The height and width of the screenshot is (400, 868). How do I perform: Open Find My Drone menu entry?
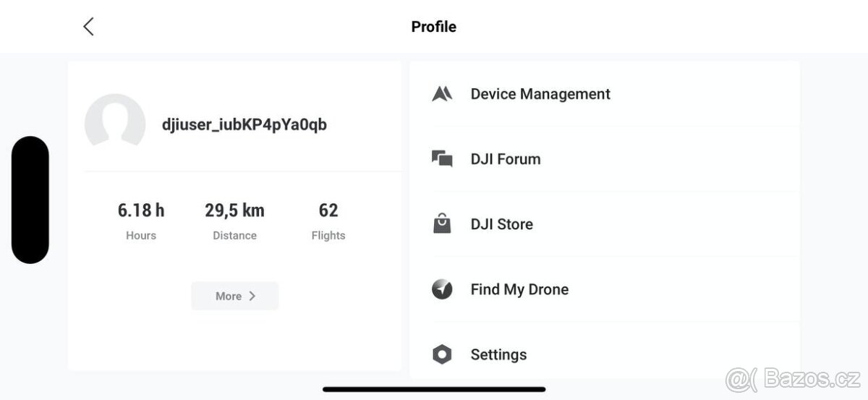tap(605, 289)
